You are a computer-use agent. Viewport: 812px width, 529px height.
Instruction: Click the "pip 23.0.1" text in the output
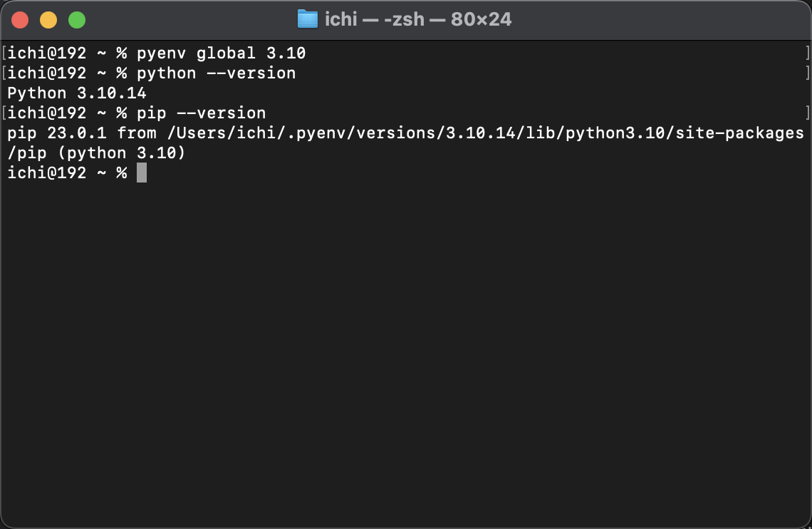click(57, 133)
